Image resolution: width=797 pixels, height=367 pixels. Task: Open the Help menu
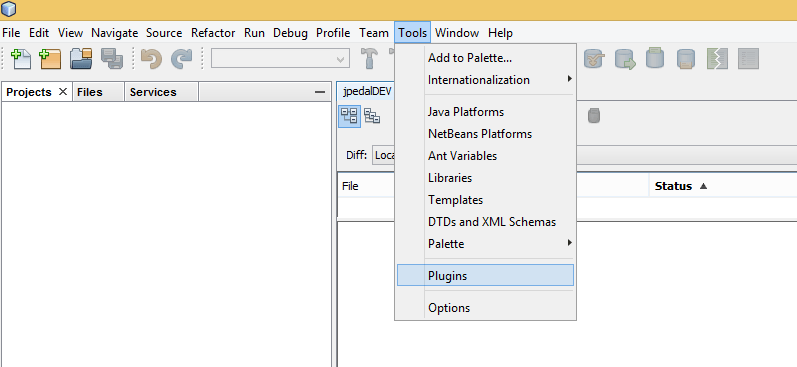pos(501,33)
